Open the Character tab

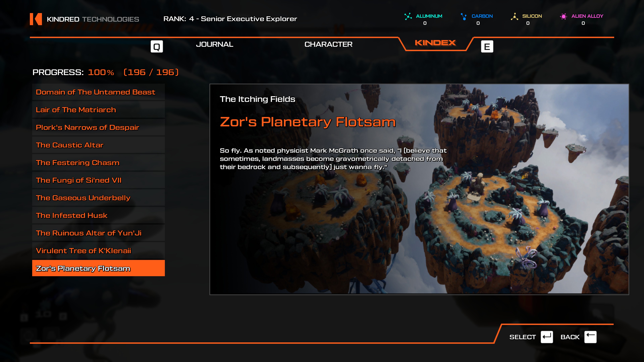(x=328, y=44)
